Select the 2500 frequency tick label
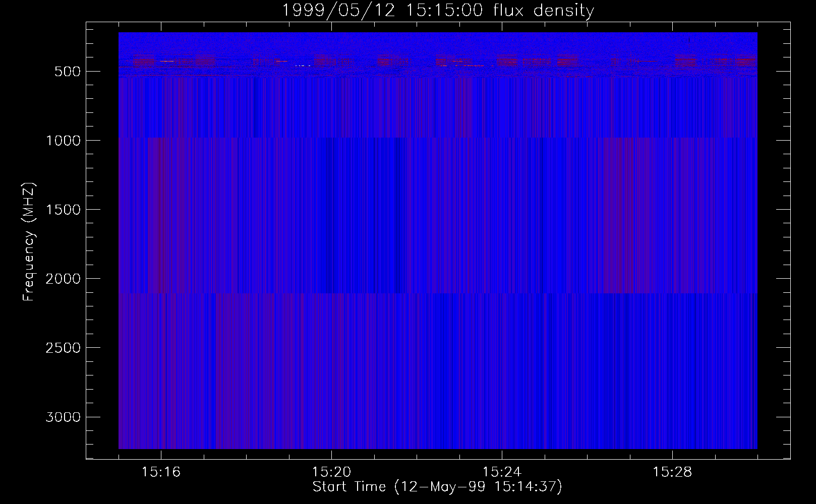The height and width of the screenshot is (504, 816). coord(63,348)
